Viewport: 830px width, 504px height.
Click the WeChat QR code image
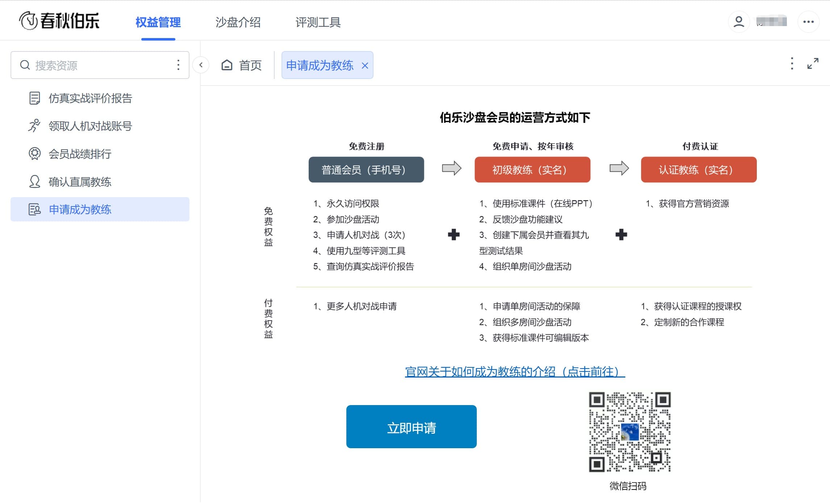tap(630, 432)
